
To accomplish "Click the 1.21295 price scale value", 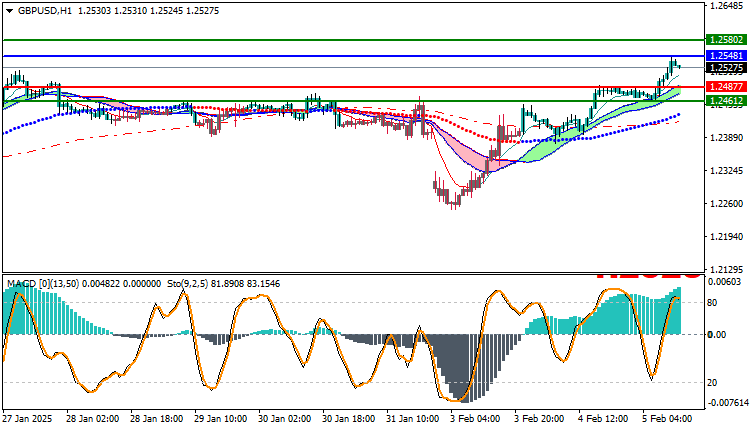I will coord(727,269).
